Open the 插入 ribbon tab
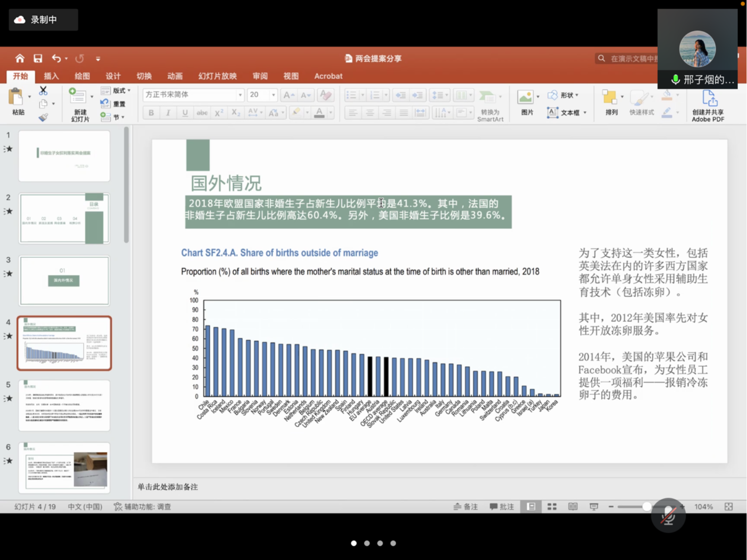The image size is (747, 560). pos(51,76)
